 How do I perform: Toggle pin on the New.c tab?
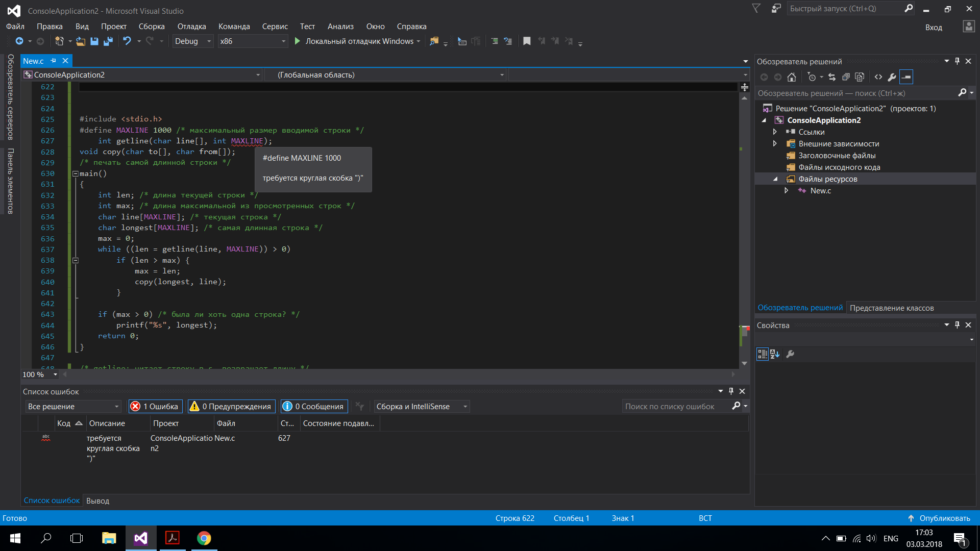click(x=54, y=61)
